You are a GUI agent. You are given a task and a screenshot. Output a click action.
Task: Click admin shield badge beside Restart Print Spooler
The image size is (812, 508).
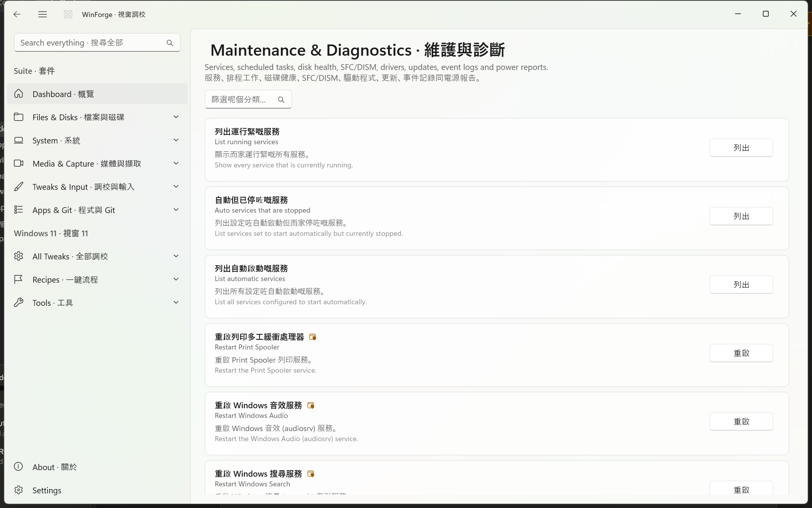coord(313,337)
